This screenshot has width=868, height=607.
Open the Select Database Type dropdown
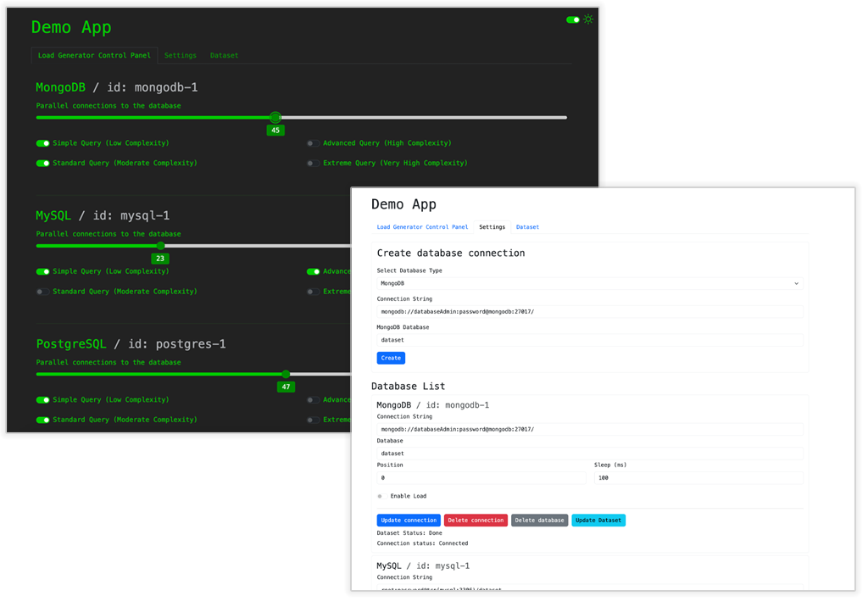click(x=590, y=283)
